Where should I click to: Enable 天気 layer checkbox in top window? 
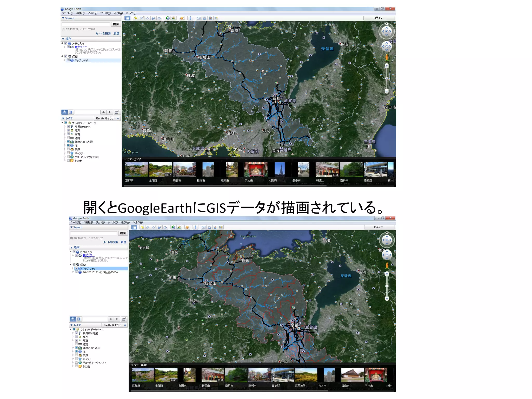click(x=68, y=149)
